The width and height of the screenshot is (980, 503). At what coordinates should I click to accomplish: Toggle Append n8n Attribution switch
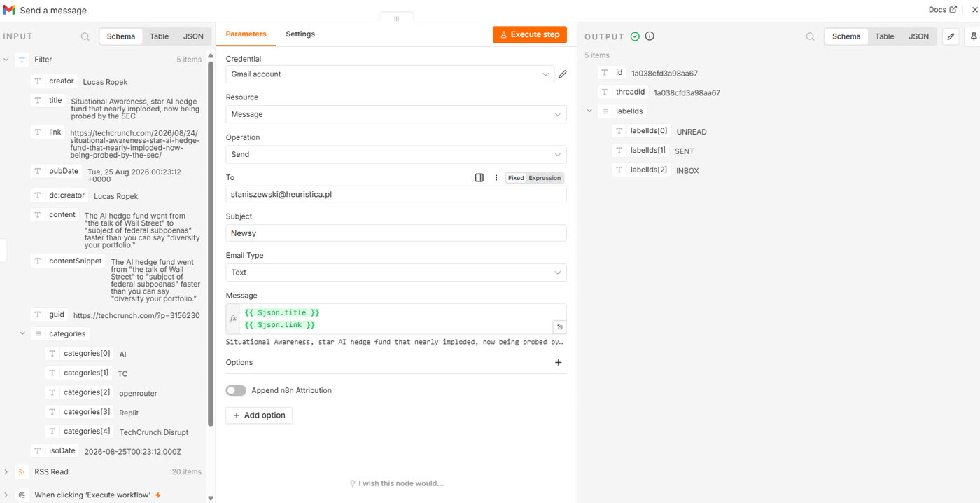pyautogui.click(x=236, y=391)
